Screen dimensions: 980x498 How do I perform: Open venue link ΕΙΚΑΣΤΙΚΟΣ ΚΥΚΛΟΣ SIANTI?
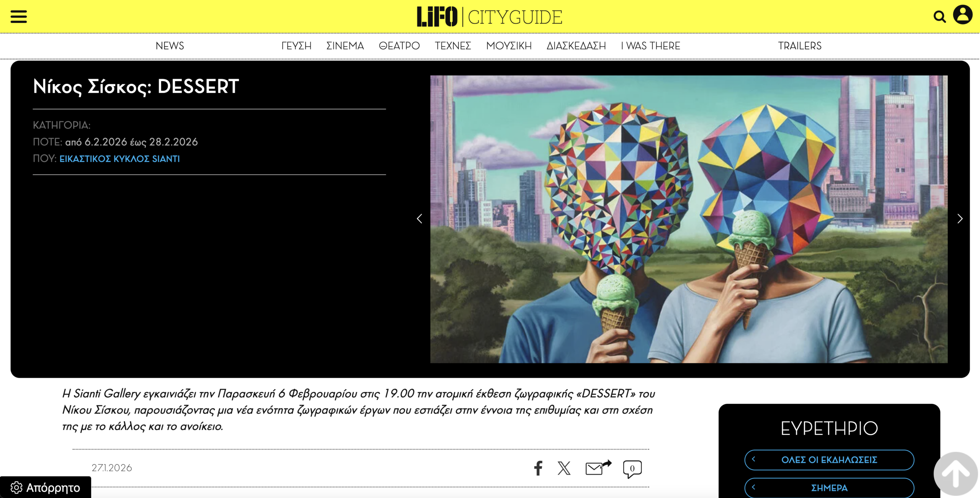point(119,159)
